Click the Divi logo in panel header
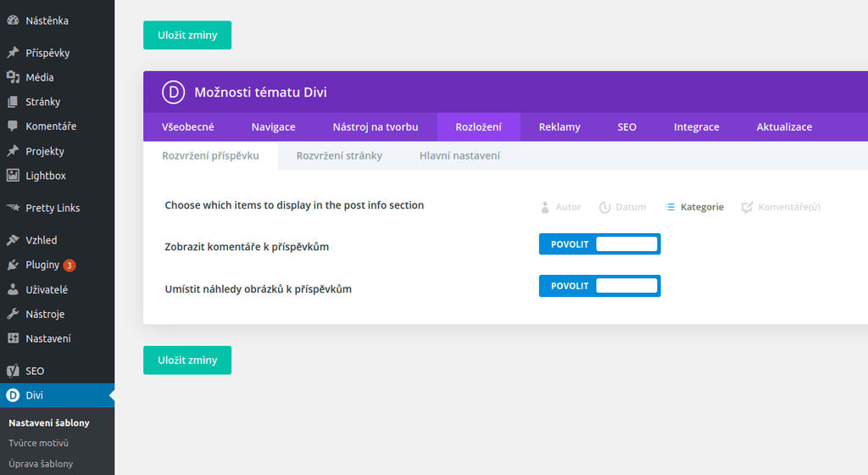The image size is (868, 475). click(173, 92)
